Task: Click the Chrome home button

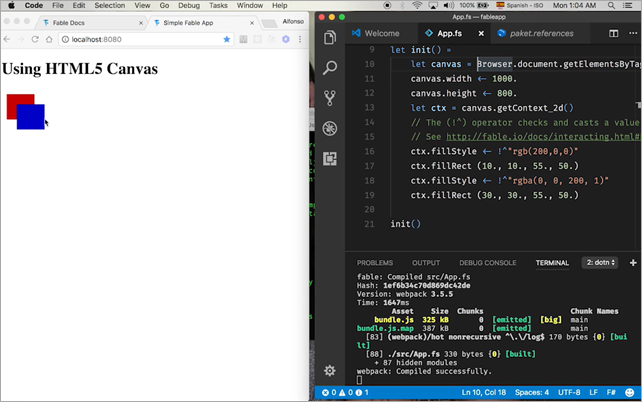Action: click(x=49, y=39)
